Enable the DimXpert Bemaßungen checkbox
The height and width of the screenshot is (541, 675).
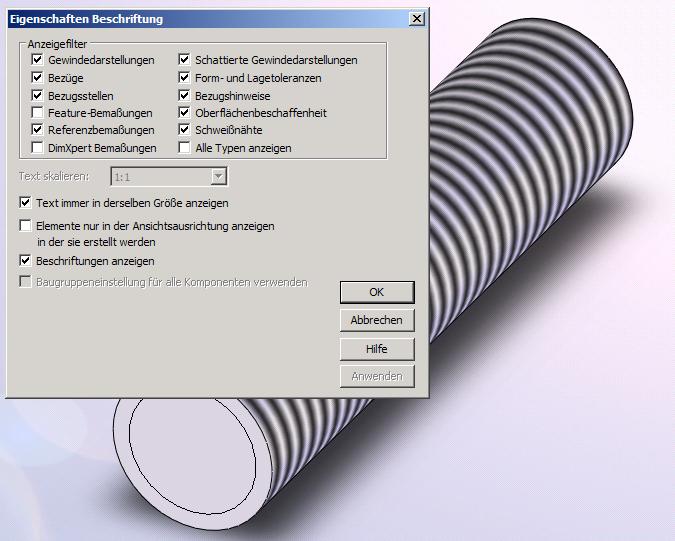(x=37, y=148)
